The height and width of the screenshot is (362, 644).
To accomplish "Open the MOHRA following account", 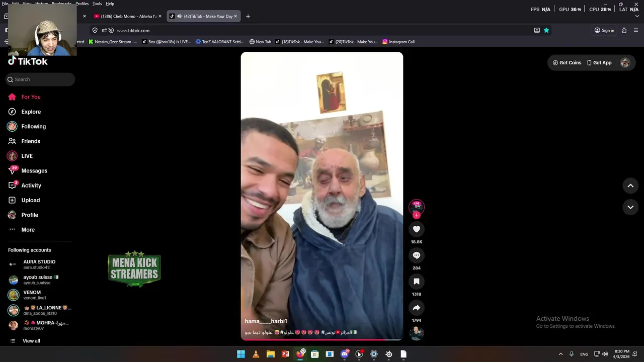I will [39, 325].
